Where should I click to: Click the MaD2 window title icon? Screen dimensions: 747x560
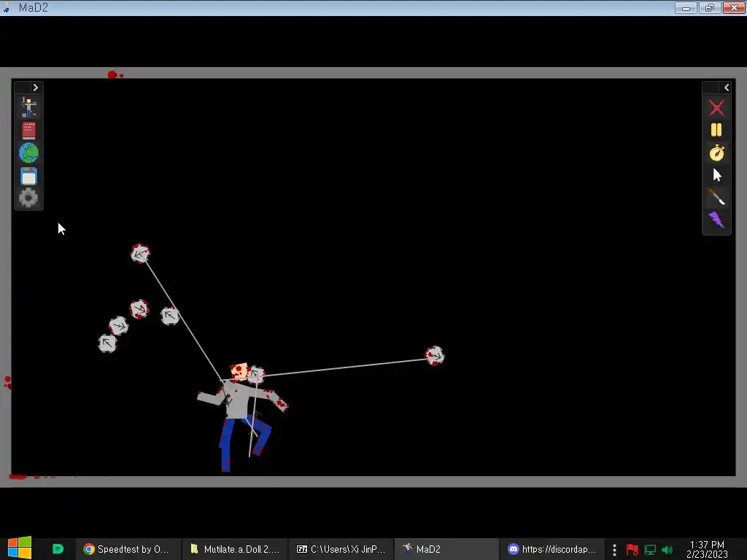7,7
